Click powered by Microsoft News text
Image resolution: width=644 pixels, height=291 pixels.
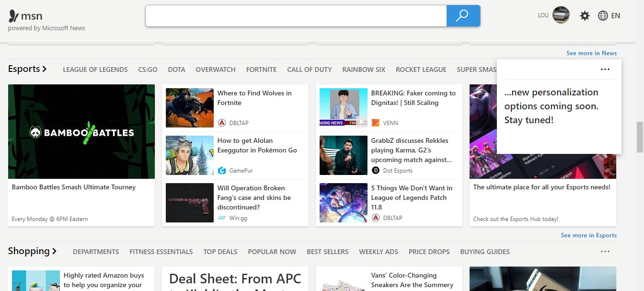46,28
